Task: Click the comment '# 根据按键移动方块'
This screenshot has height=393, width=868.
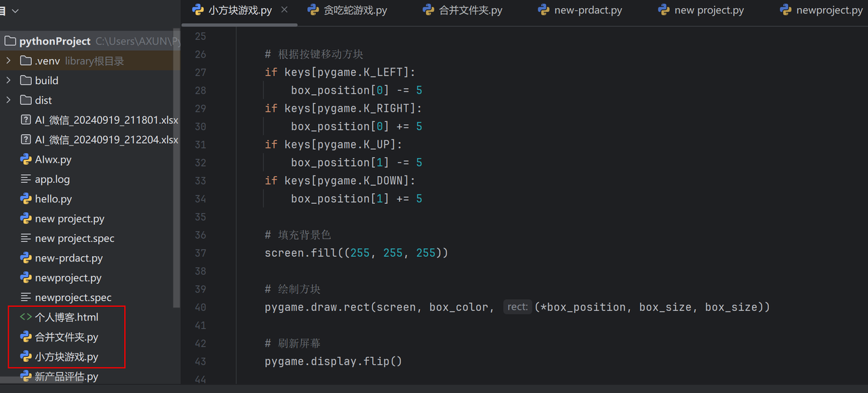Action: coord(314,54)
